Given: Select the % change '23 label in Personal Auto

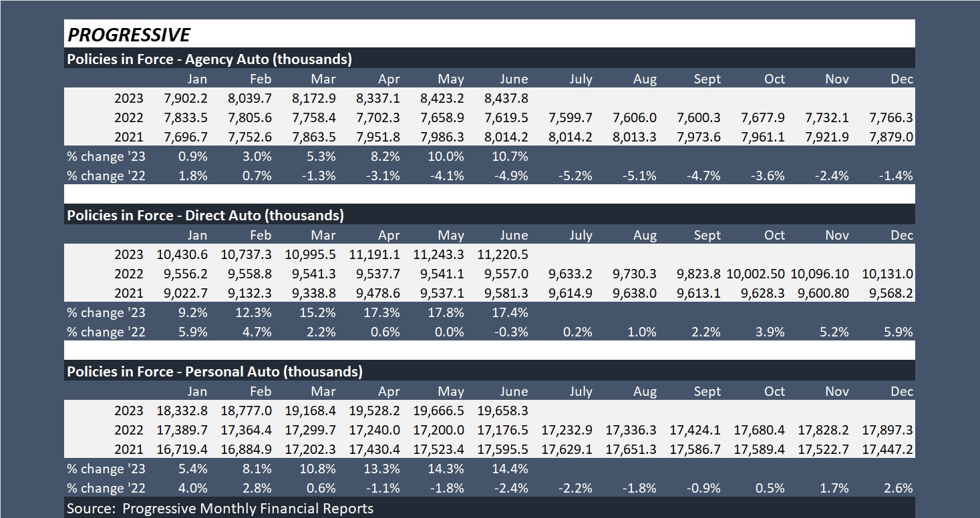Looking at the screenshot, I should [106, 469].
